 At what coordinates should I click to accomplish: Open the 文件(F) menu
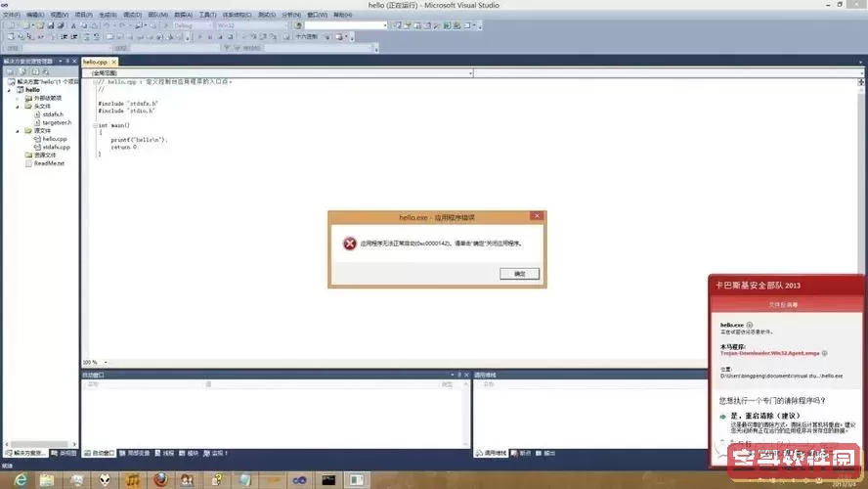click(11, 15)
